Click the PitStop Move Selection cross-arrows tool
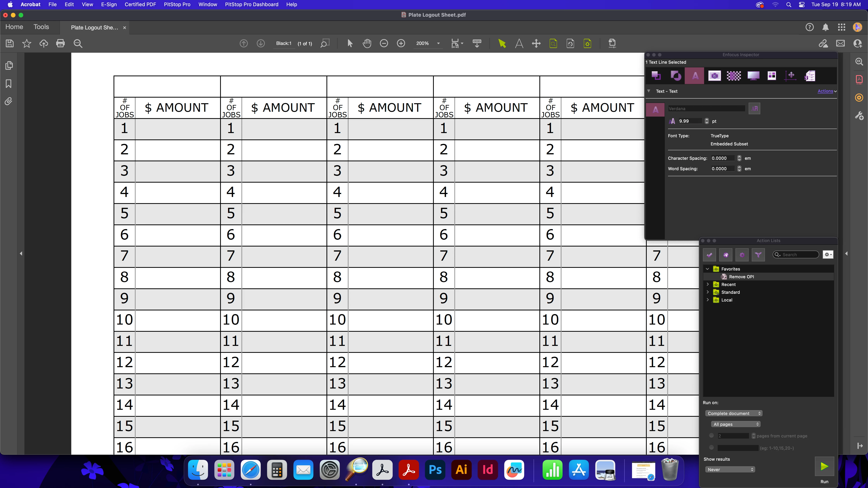The height and width of the screenshot is (488, 868). pos(536,43)
